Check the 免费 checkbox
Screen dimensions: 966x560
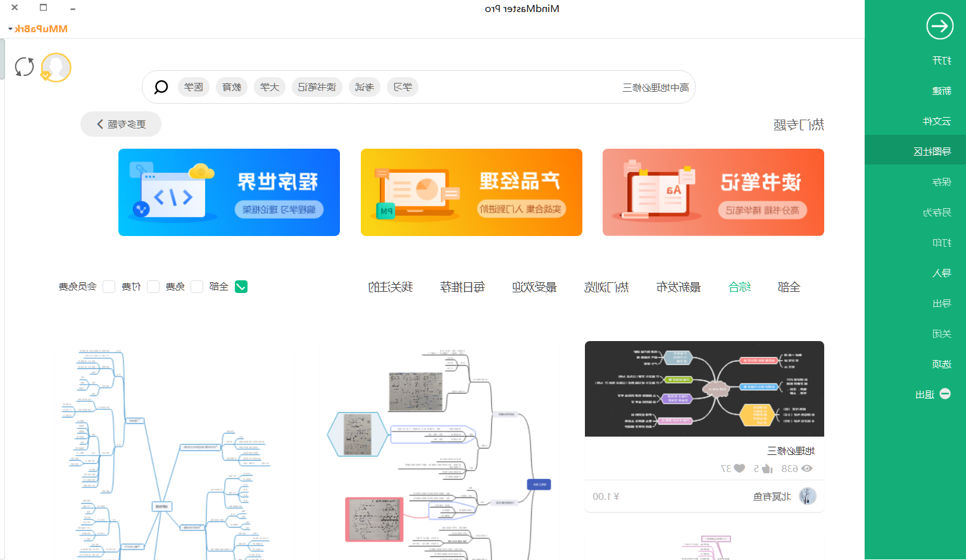point(197,287)
